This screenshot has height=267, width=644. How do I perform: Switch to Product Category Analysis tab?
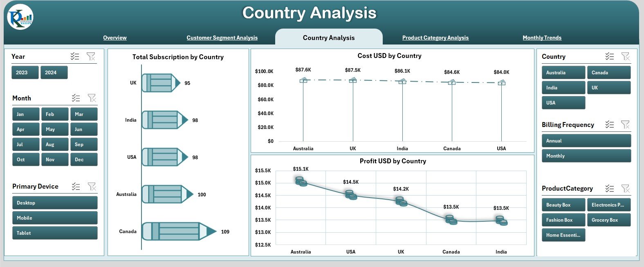tap(435, 38)
